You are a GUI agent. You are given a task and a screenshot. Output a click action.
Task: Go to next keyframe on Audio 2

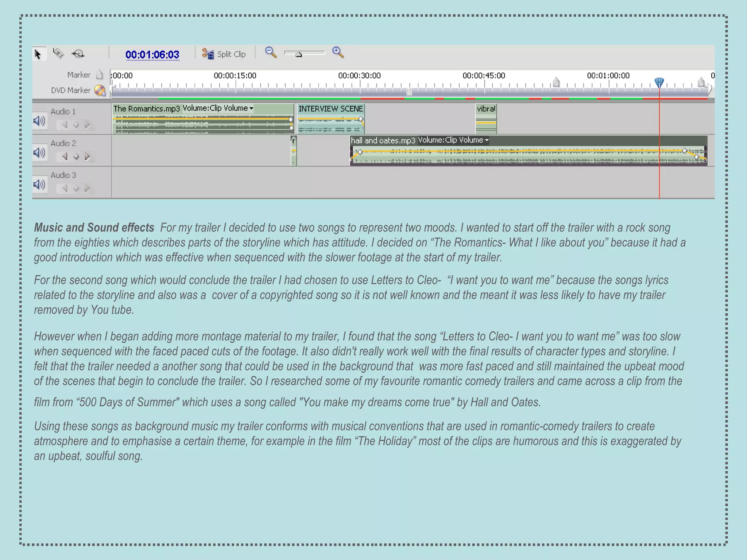pos(88,156)
